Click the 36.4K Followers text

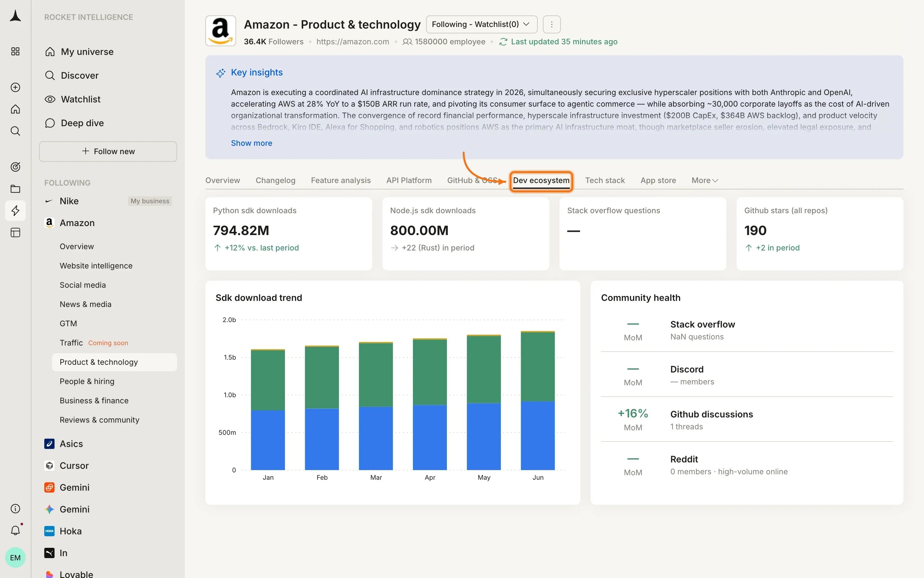coord(273,42)
